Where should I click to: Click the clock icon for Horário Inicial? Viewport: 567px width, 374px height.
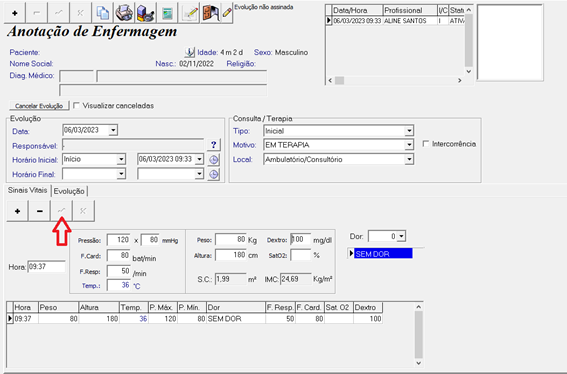[214, 160]
